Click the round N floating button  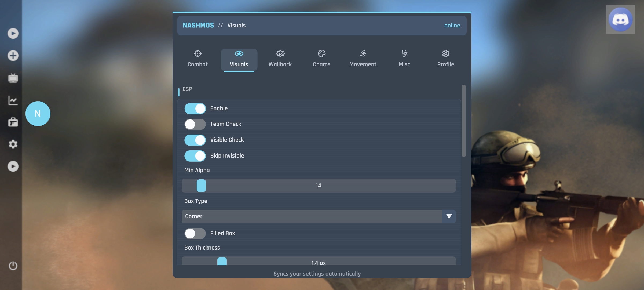(38, 114)
